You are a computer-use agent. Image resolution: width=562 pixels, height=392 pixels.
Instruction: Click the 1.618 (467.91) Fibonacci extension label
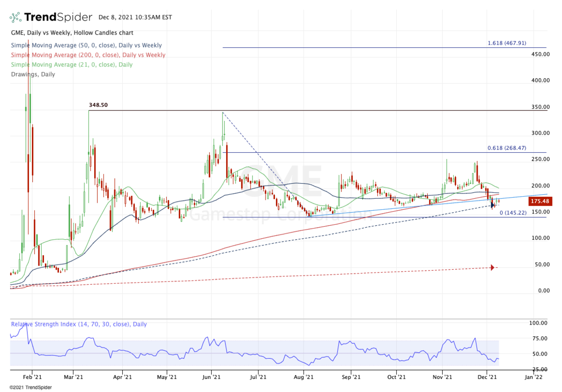[507, 43]
